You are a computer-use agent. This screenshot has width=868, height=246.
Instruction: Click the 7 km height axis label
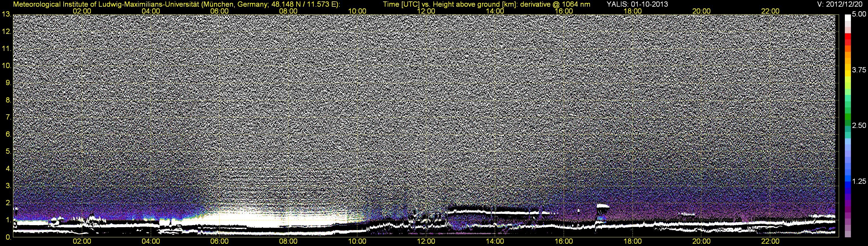8,117
